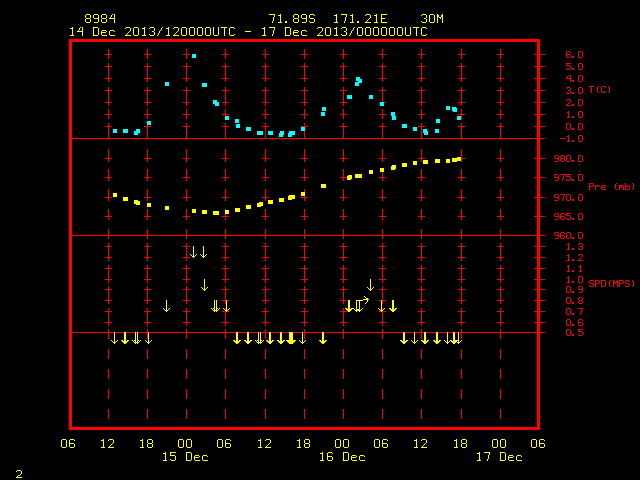Click the 71.89S latitude text
Image resolution: width=640 pixels, height=480 pixels.
(292, 19)
